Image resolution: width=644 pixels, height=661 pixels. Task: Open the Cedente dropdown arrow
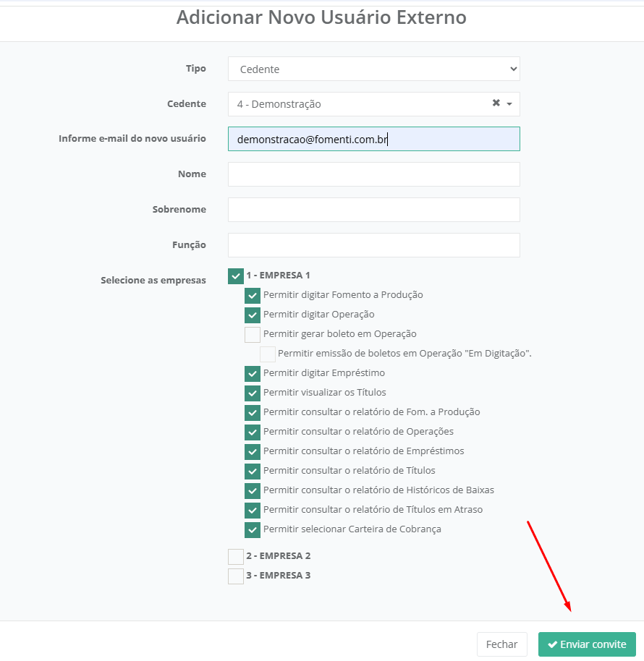pyautogui.click(x=509, y=104)
